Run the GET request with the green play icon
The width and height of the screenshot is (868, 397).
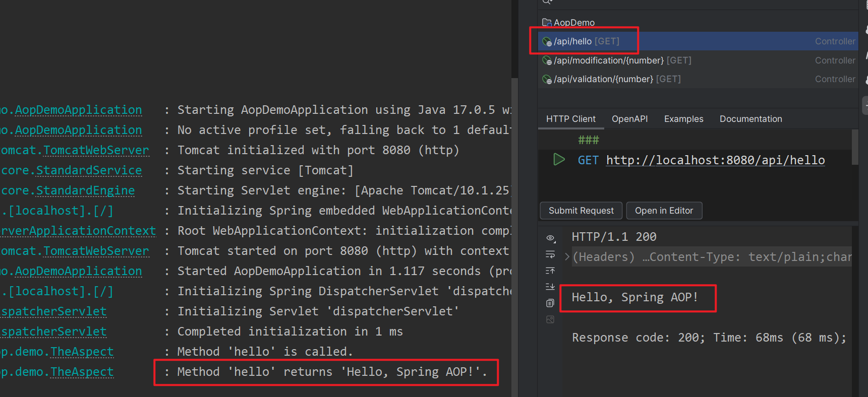559,160
